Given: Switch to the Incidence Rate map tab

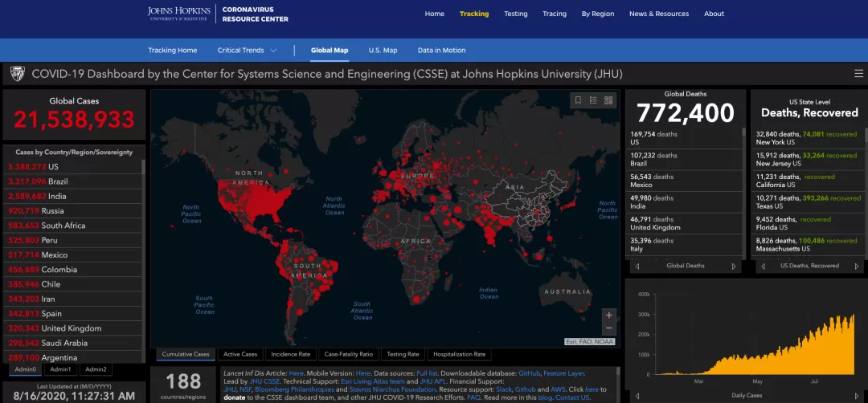Looking at the screenshot, I should click(x=291, y=354).
